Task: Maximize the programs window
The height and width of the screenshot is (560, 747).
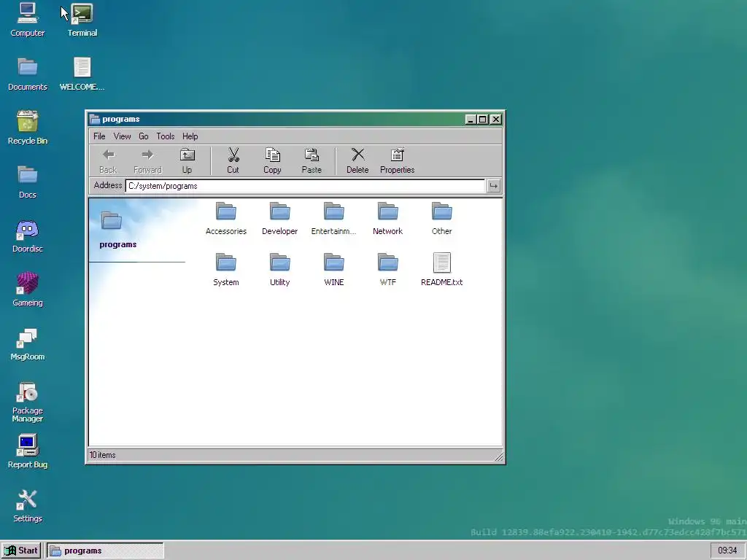Action: click(x=483, y=119)
